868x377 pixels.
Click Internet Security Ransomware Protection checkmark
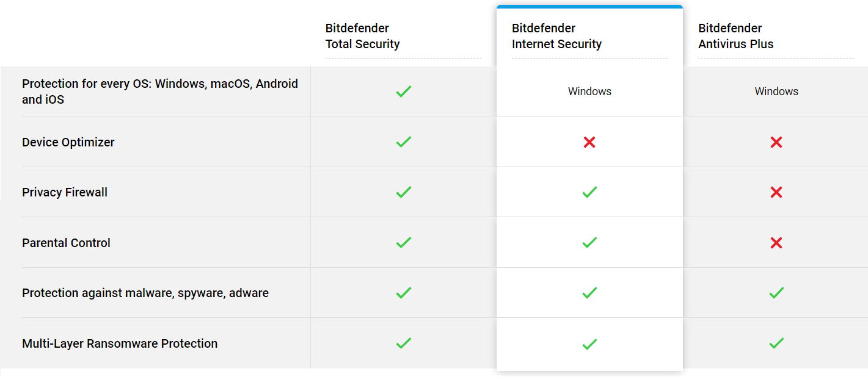(589, 343)
